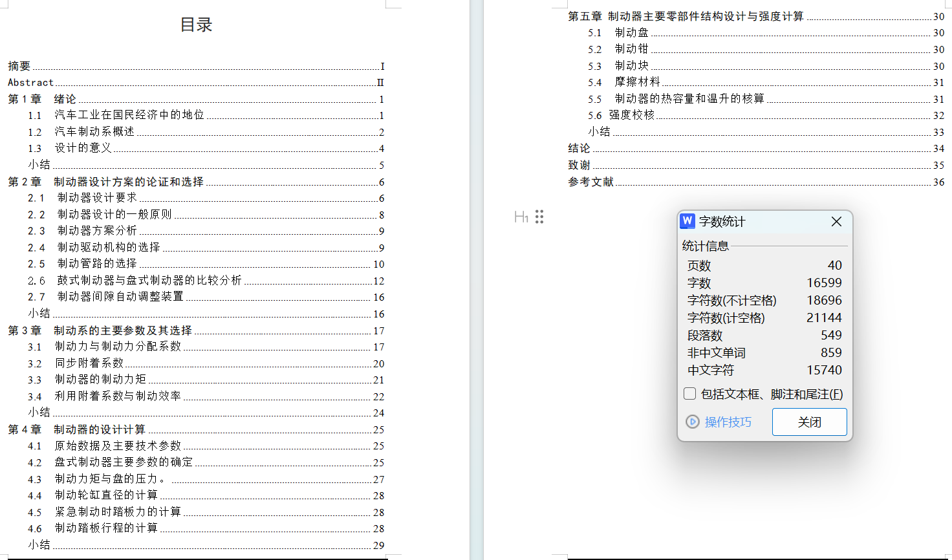Click the six-dot drag handle icon
Viewport: 952px width, 560px height.
(x=539, y=217)
